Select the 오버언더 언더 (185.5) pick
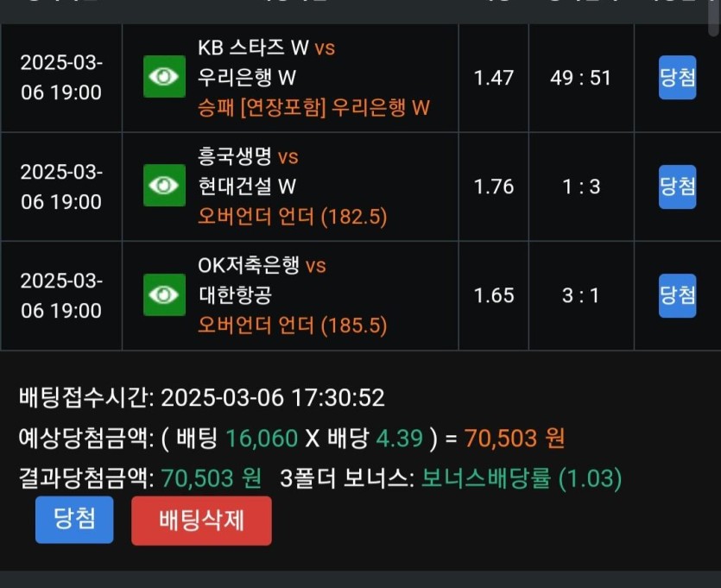This screenshot has height=588, width=721. click(293, 326)
